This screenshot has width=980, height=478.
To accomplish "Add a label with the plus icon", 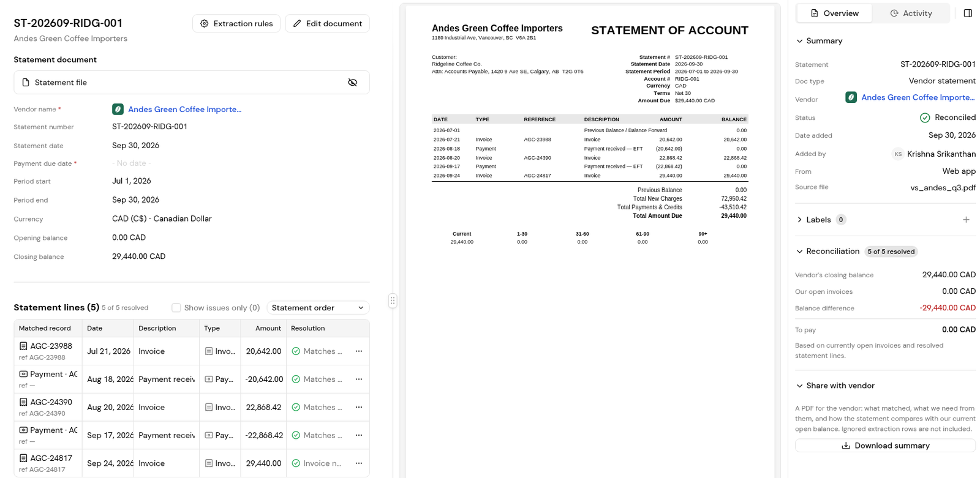I will 966,220.
